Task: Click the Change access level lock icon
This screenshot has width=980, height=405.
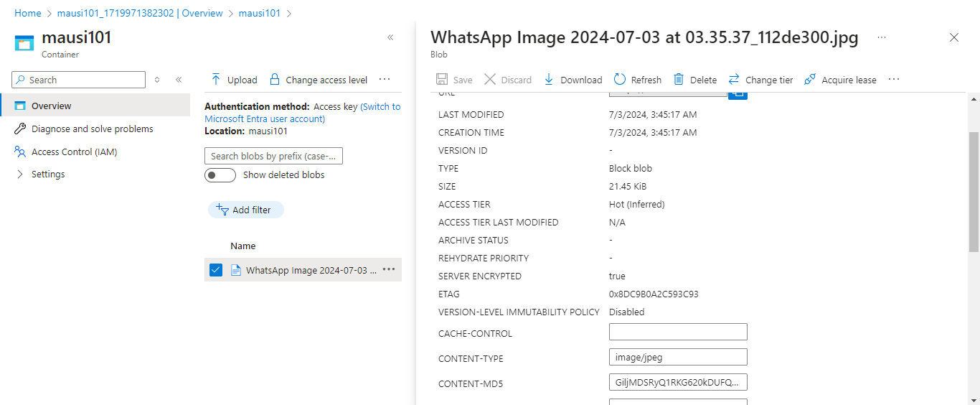Action: (274, 80)
